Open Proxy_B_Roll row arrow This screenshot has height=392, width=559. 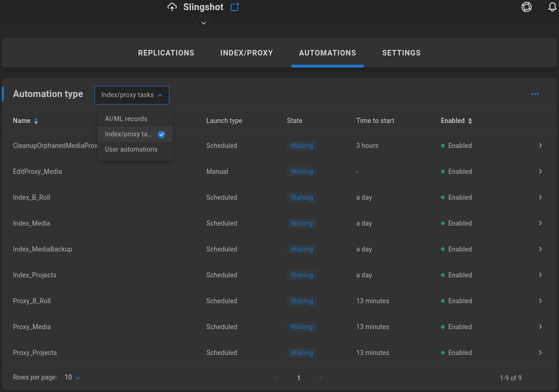point(540,301)
